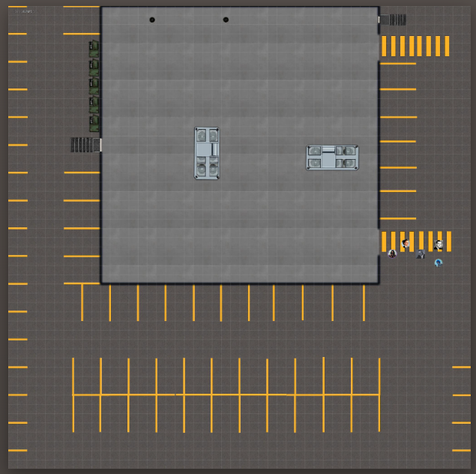Select the black-and-white square portrait token over the stripes

438,244
